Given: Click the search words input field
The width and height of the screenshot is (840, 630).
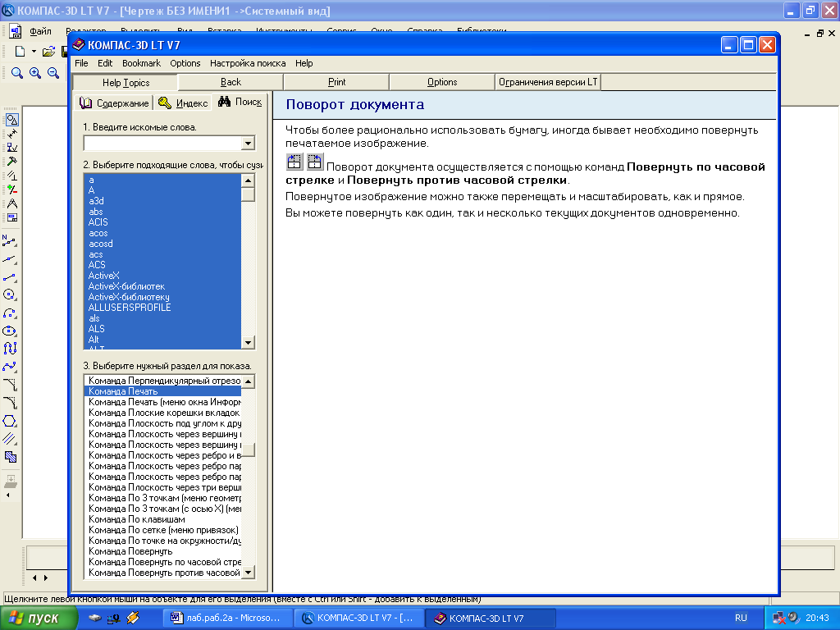Looking at the screenshot, I should pyautogui.click(x=163, y=143).
